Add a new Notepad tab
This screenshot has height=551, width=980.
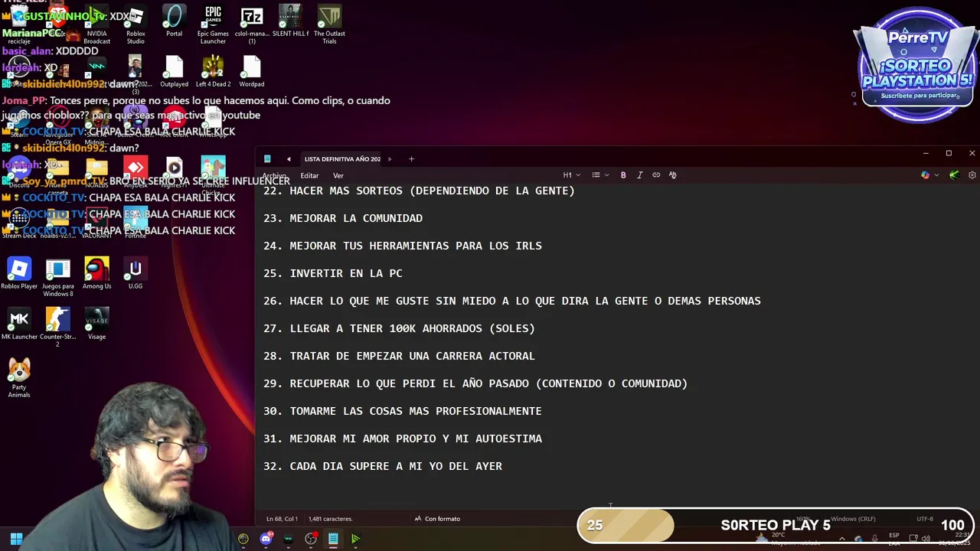(x=411, y=159)
